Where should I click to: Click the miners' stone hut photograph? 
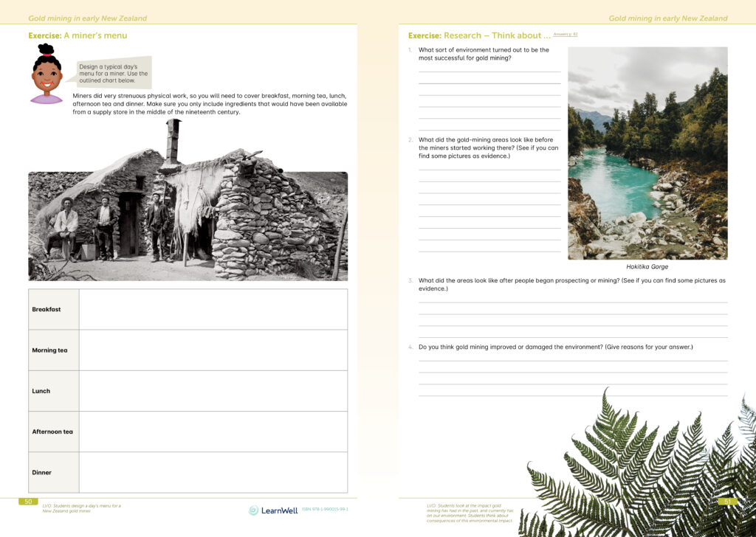(x=188, y=200)
